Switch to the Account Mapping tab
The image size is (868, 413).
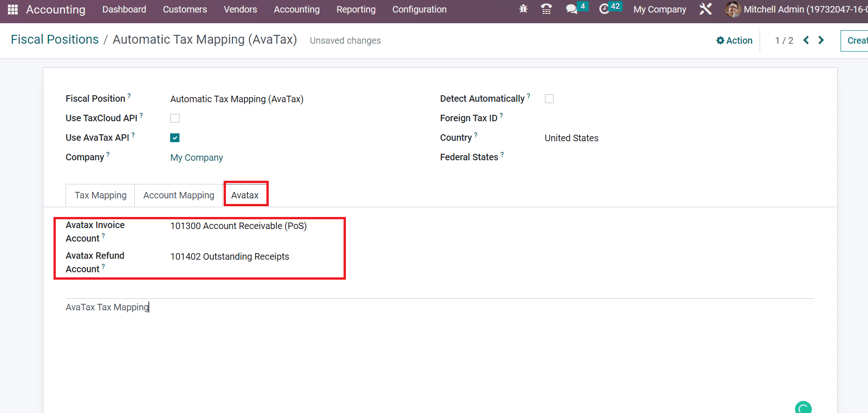point(179,196)
